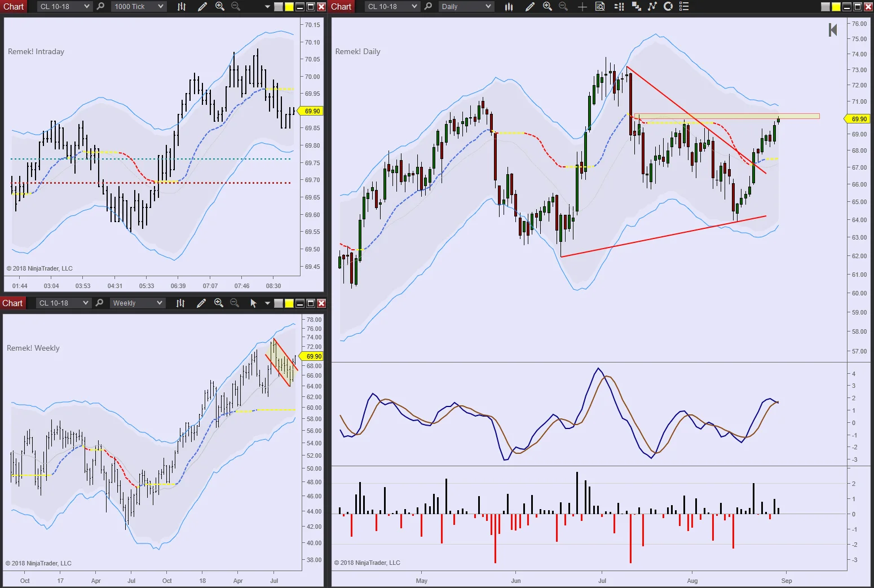Expand toolbar overflow arrow in Intraday chart
874x588 pixels.
267,7
